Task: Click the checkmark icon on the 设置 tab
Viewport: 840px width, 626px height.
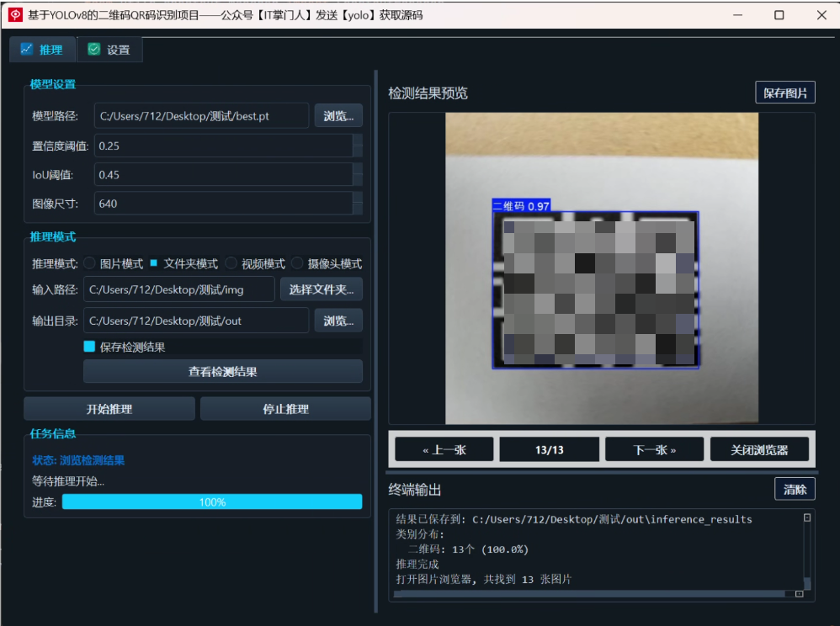Action: coord(93,49)
